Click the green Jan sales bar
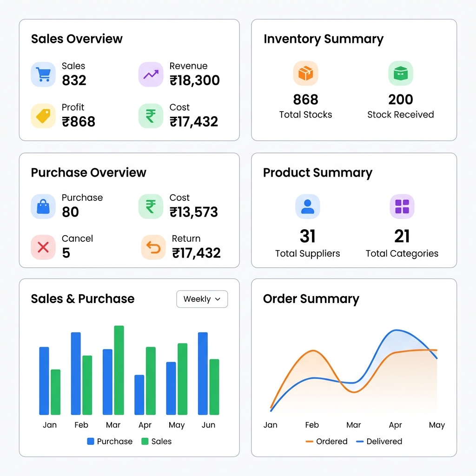The width and height of the screenshot is (476, 476). tap(56, 392)
